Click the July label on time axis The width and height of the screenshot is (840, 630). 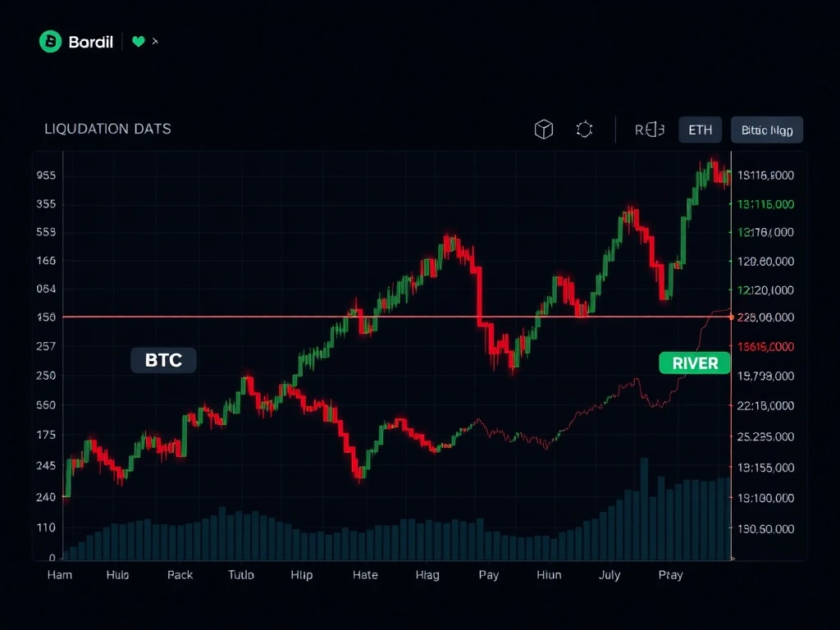[609, 575]
